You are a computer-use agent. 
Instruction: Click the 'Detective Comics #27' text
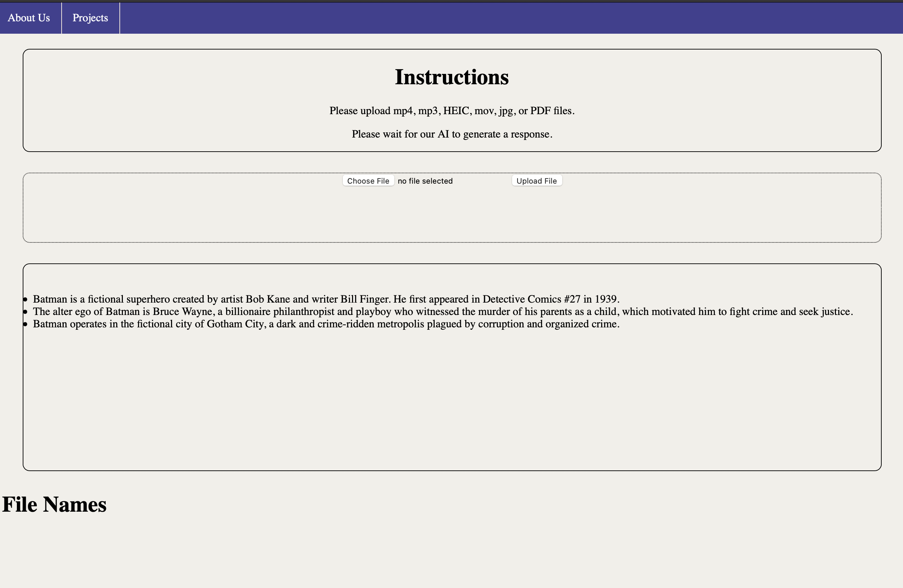[x=531, y=299]
